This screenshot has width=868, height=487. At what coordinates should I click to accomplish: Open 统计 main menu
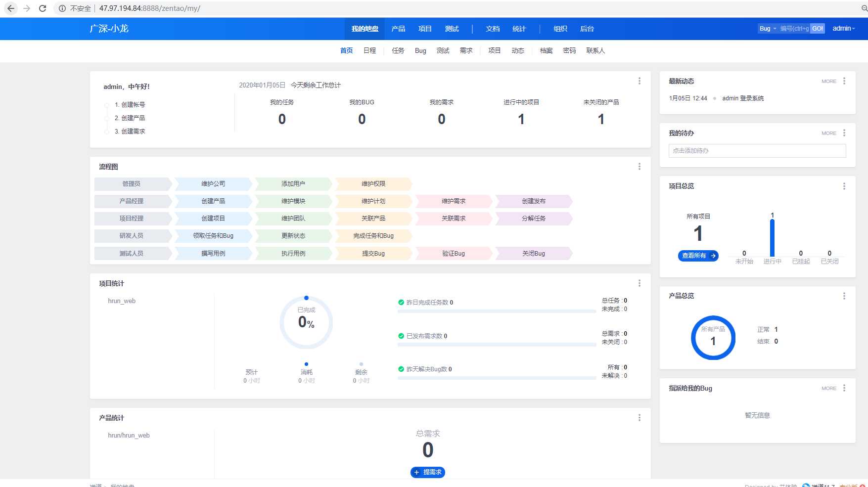519,29
